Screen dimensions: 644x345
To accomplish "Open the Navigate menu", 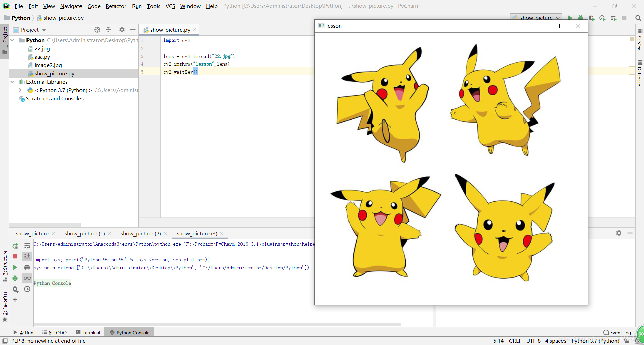I will point(71,6).
